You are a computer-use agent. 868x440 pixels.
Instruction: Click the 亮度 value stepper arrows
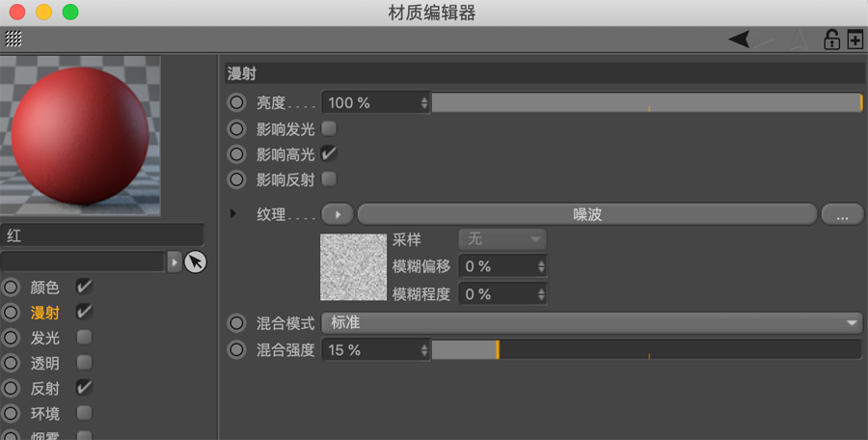tap(424, 103)
